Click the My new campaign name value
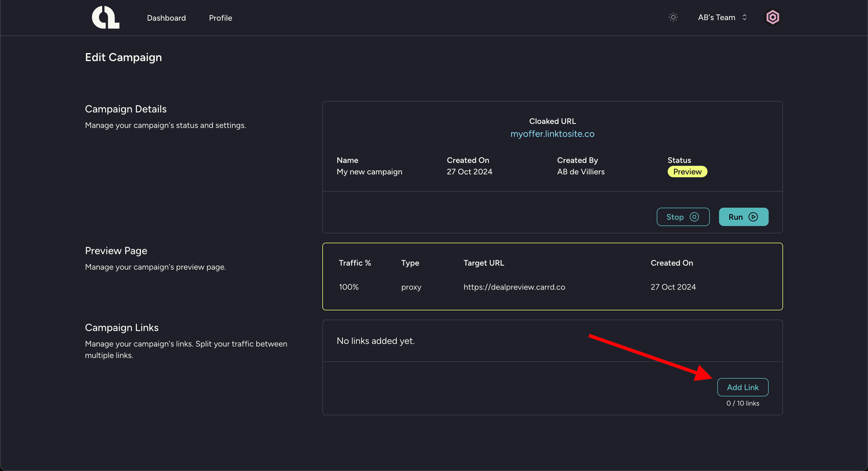The width and height of the screenshot is (868, 471). (x=369, y=172)
